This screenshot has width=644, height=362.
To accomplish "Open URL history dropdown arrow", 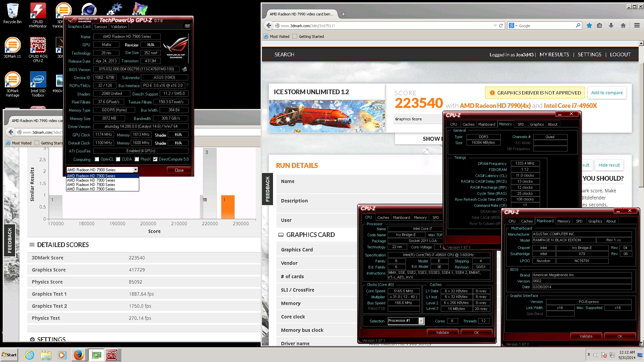I will coord(495,25).
